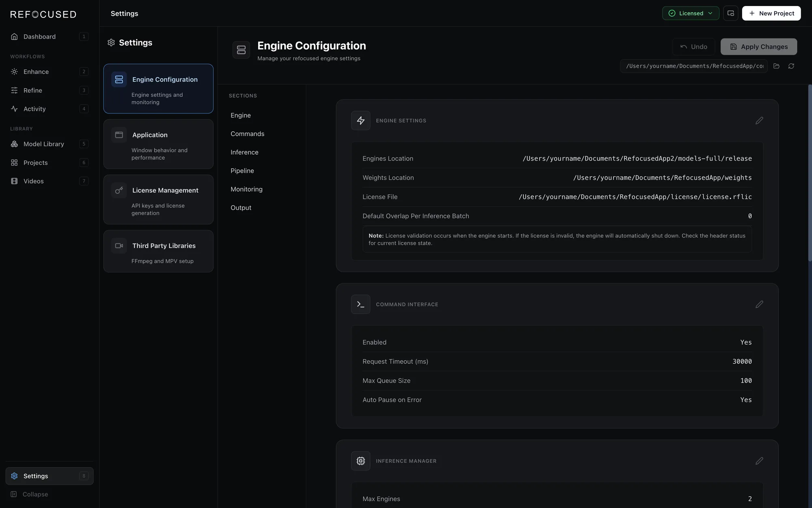Open Dashboard from the sidebar home icon
The width and height of the screenshot is (812, 508).
pyautogui.click(x=14, y=37)
